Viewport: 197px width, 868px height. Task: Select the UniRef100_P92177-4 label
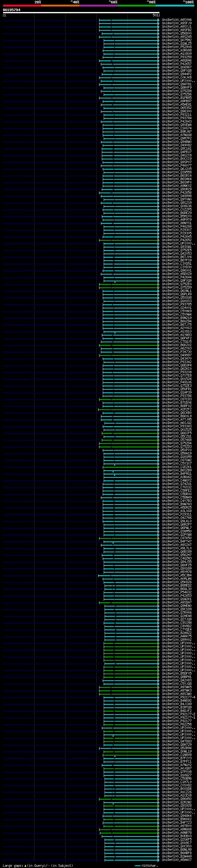[179, 697]
